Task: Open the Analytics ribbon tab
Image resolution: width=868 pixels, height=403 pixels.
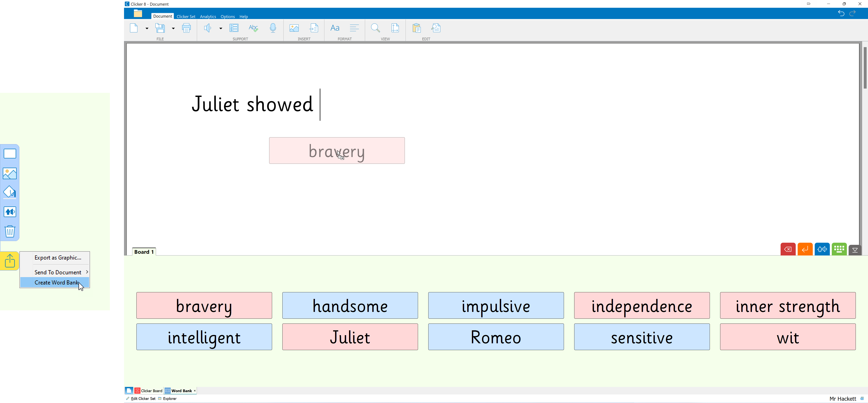Action: click(208, 16)
